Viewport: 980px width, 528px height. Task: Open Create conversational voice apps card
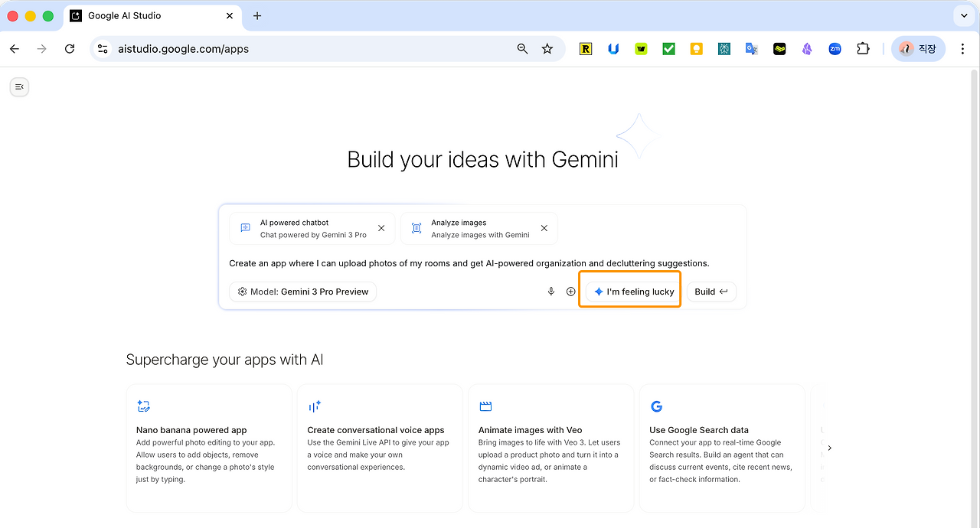(380, 448)
